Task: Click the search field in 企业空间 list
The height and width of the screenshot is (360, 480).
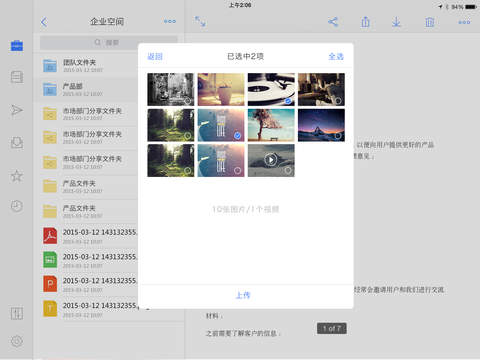Action: [x=108, y=43]
